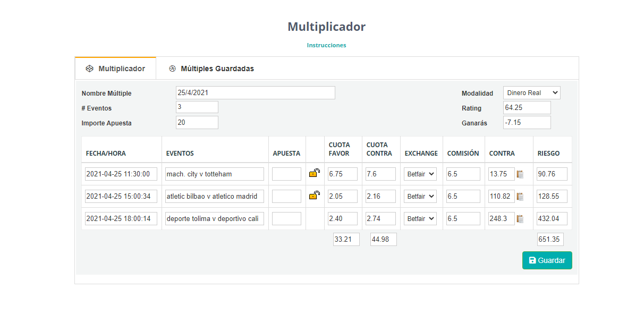Click the total field showing 33.21

point(346,239)
